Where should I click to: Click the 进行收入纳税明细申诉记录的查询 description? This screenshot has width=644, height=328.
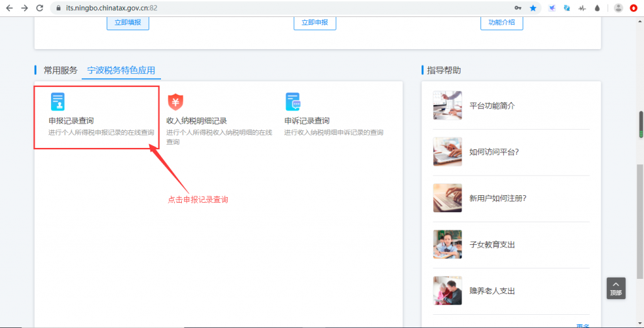334,133
